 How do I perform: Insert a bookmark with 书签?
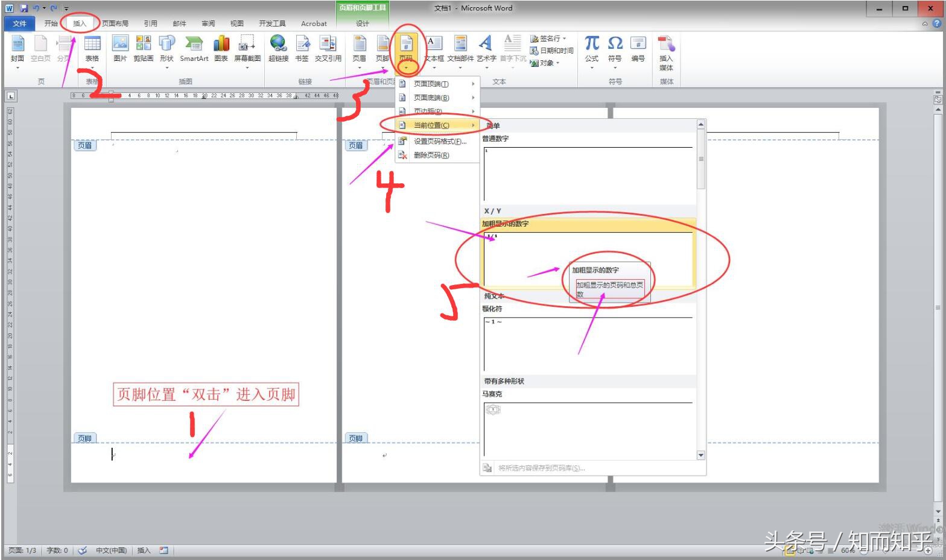[x=302, y=49]
